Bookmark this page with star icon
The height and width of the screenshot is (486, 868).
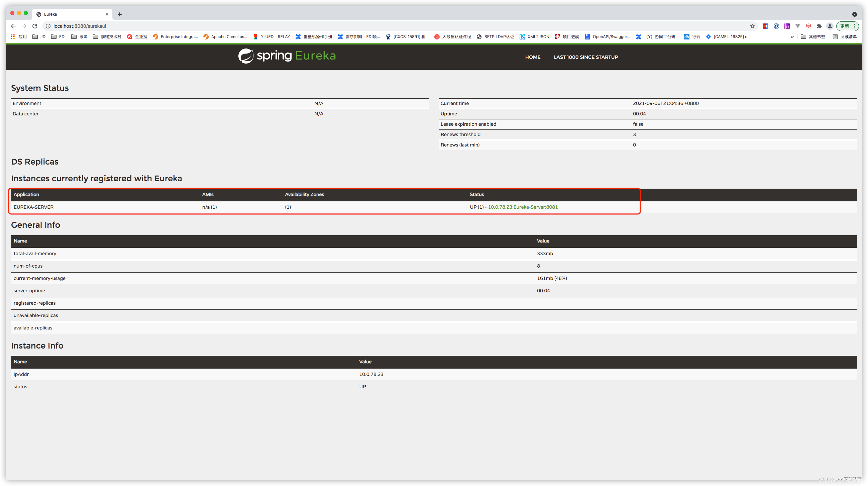coord(752,26)
